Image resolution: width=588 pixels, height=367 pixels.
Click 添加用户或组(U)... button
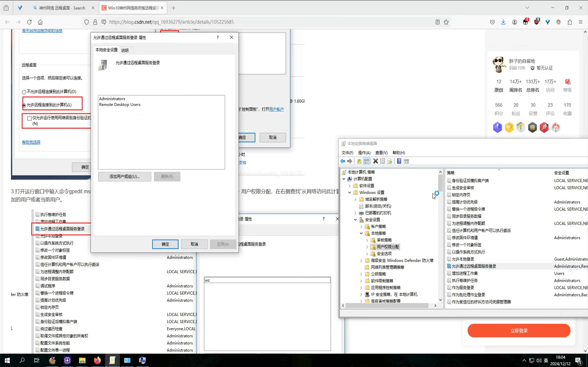pos(124,176)
